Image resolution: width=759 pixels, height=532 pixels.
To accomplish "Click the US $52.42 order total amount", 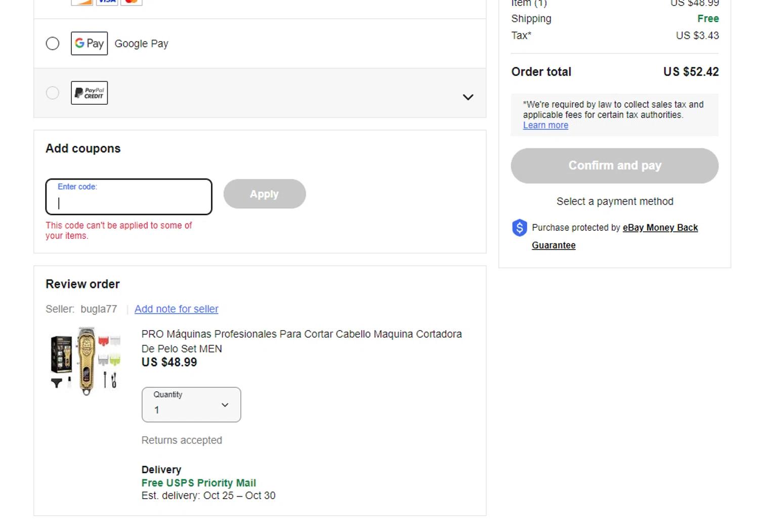I will coord(691,72).
